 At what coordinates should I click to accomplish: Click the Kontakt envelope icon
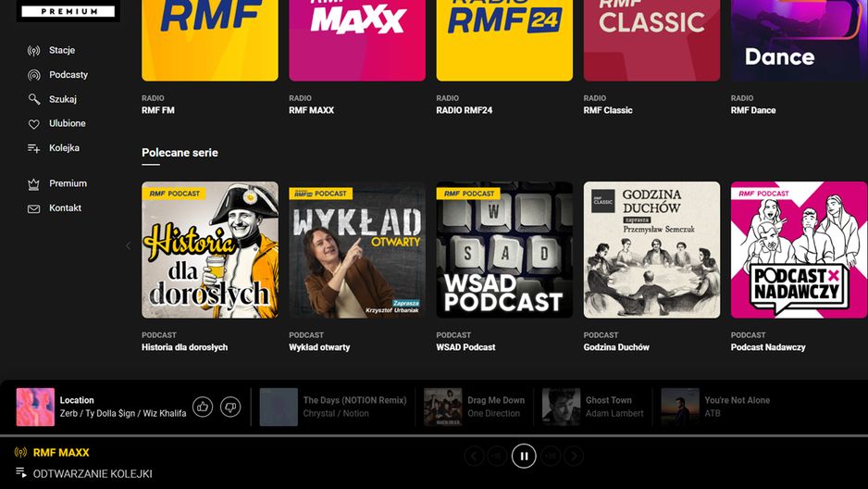[33, 208]
